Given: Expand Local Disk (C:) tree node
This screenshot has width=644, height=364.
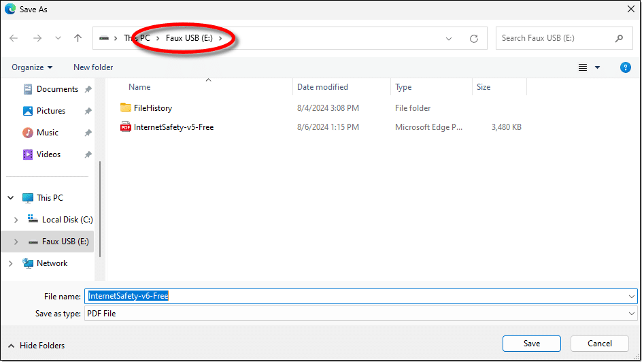Looking at the screenshot, I should (x=16, y=220).
